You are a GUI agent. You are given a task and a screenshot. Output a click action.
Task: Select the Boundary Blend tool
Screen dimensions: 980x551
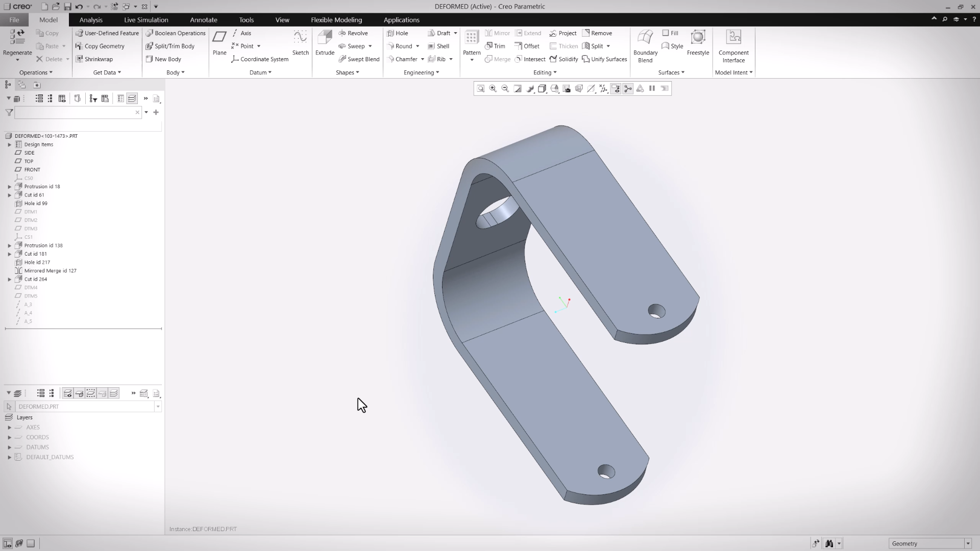[645, 46]
